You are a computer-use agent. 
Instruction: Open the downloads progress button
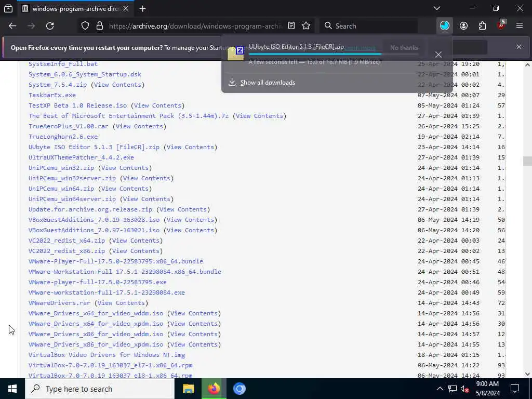click(x=445, y=26)
